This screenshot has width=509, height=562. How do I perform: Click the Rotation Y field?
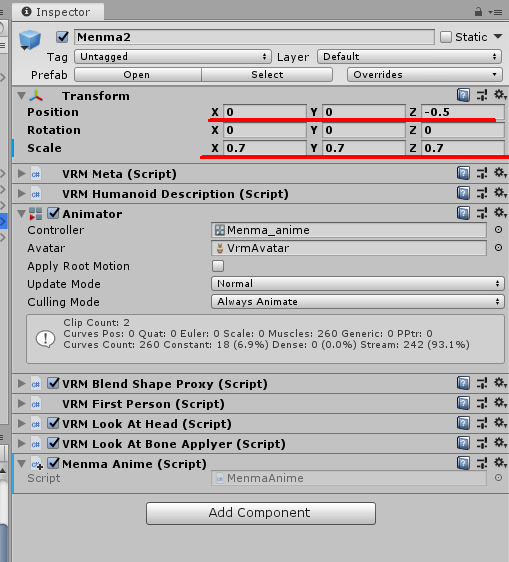[364, 130]
